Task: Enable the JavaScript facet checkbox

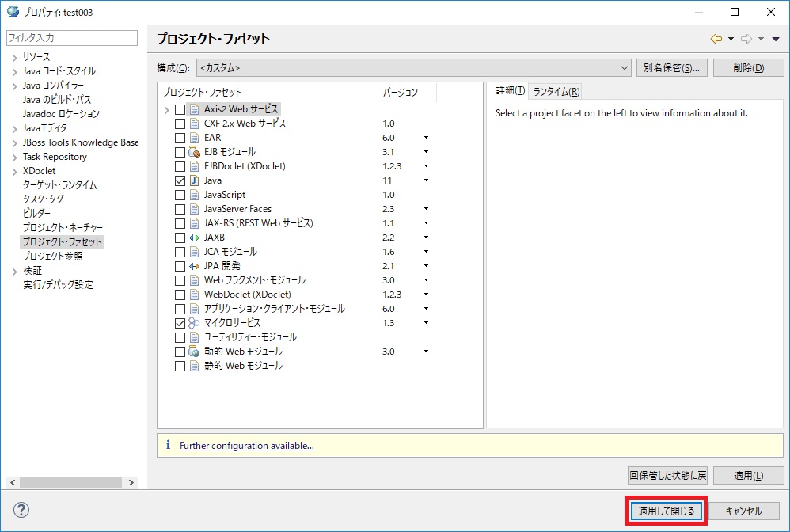Action: click(x=180, y=195)
